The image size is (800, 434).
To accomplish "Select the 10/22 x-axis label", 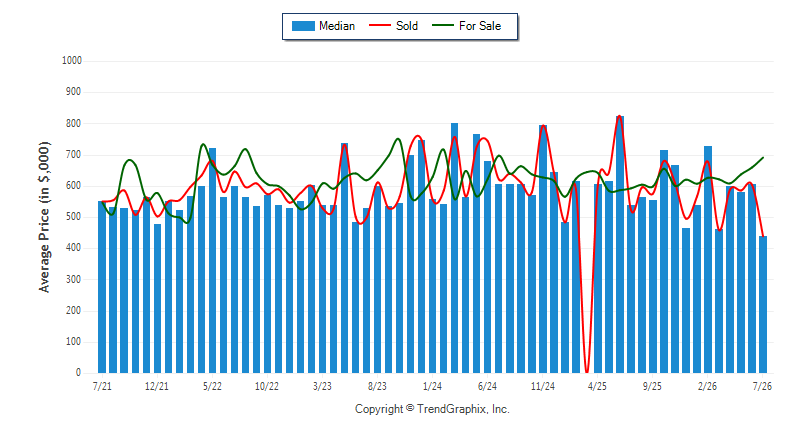I will click(267, 386).
